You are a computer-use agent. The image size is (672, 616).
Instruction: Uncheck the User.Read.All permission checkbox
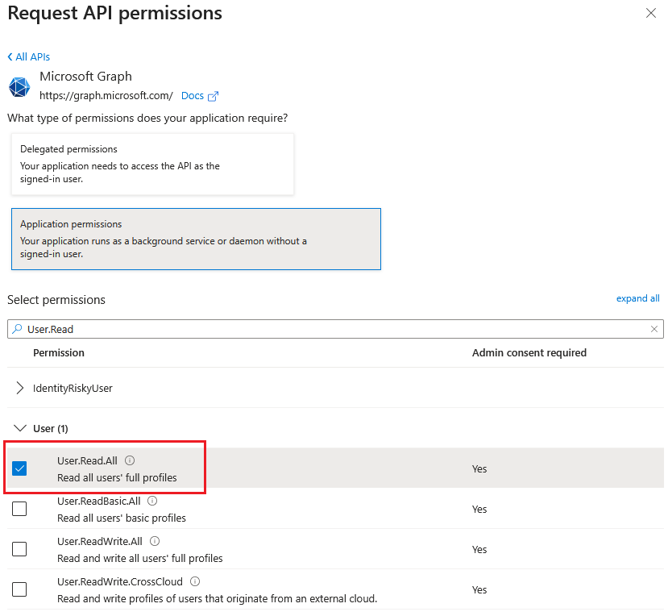click(19, 468)
